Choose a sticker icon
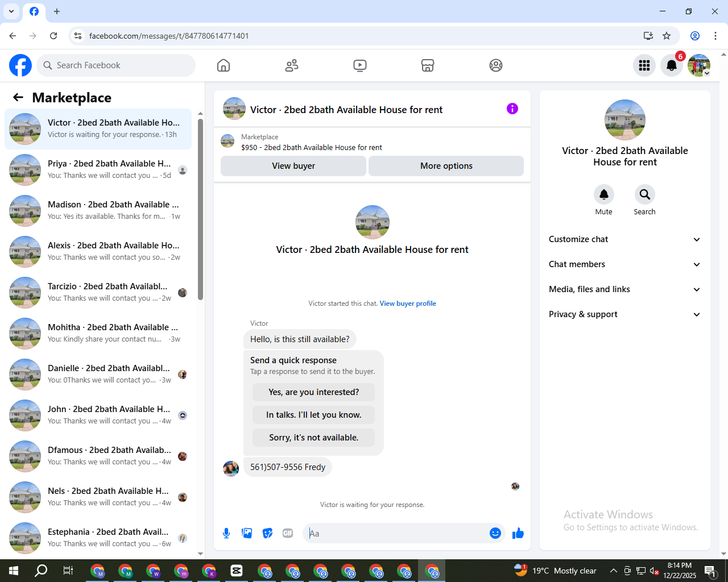 tap(267, 533)
